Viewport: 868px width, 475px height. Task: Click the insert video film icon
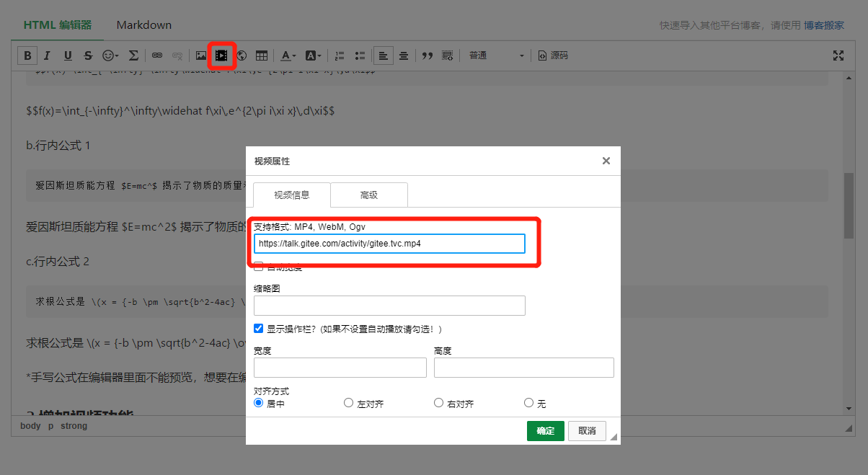pyautogui.click(x=222, y=56)
